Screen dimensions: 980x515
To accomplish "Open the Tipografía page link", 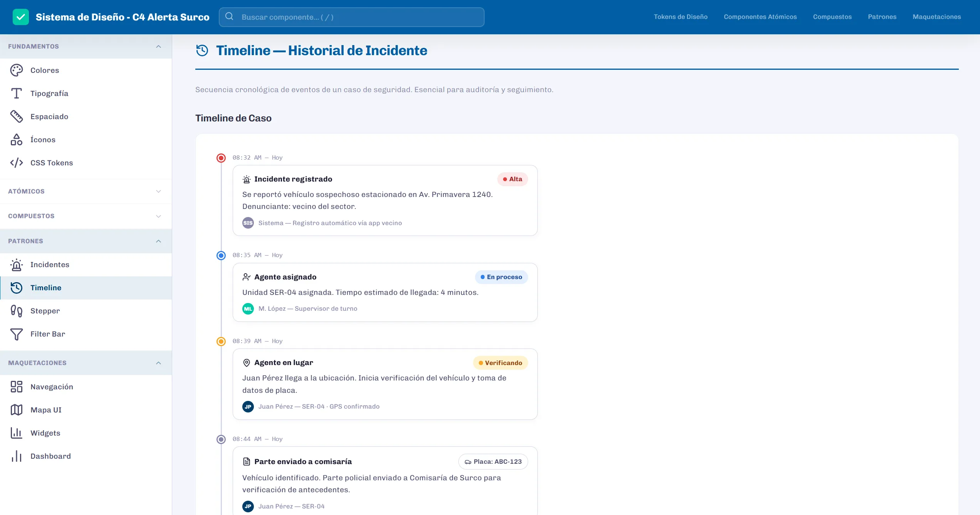I will pyautogui.click(x=86, y=93).
